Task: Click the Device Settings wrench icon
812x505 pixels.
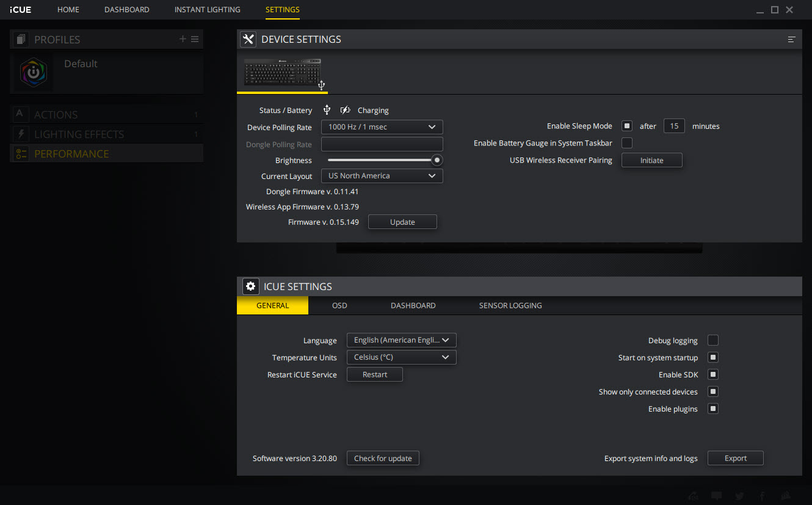Action: 248,39
